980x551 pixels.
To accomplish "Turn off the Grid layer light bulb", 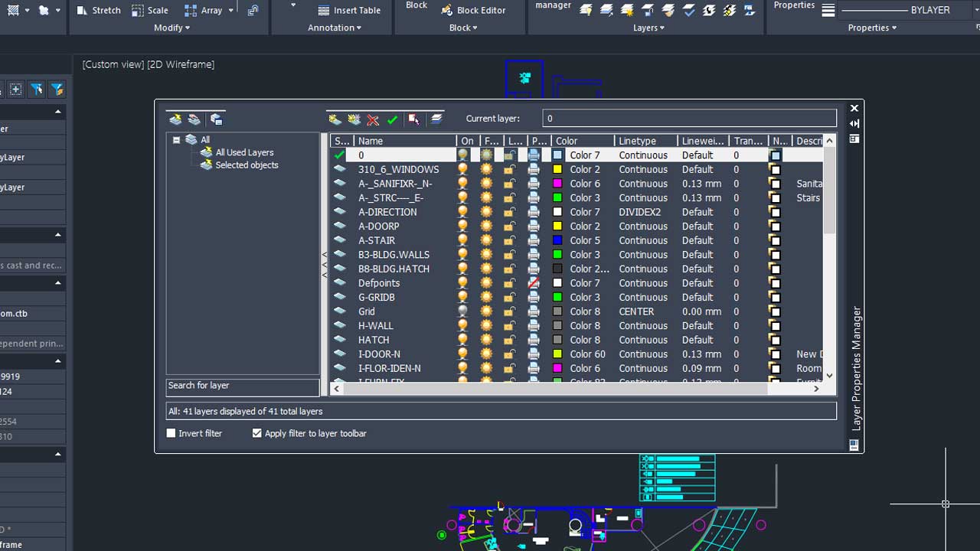I will pos(462,311).
